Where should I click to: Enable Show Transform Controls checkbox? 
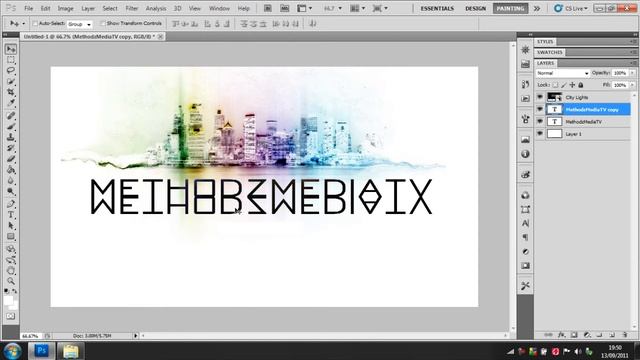102,24
